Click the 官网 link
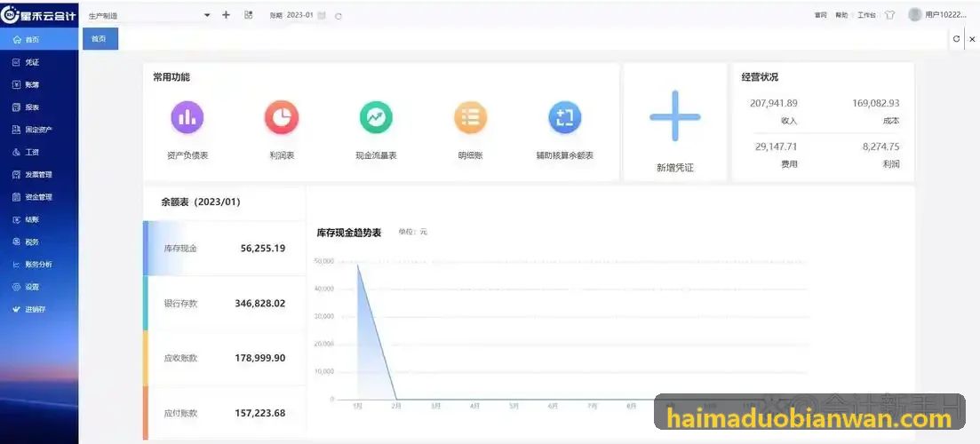The width and height of the screenshot is (980, 444). tap(821, 16)
